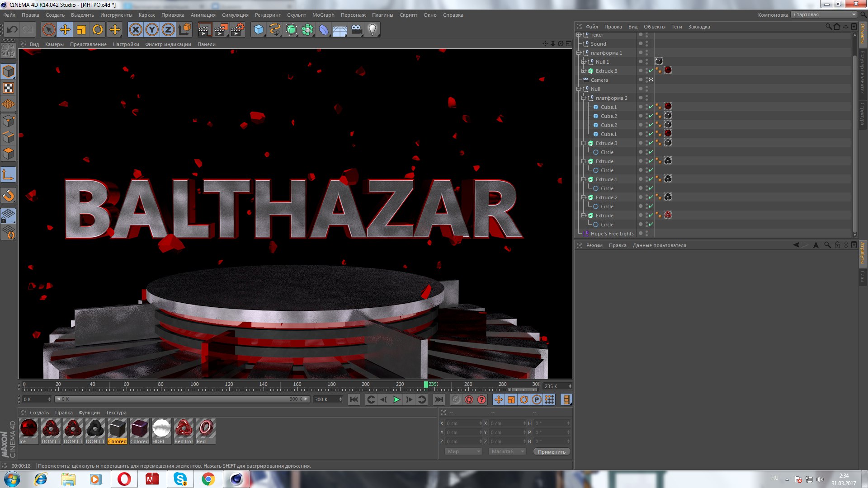Image resolution: width=868 pixels, height=488 pixels.
Task: Select the Scale tool icon
Action: point(81,30)
